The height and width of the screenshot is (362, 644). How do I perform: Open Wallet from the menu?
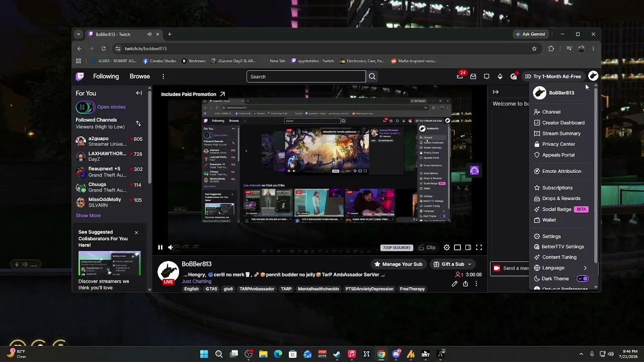point(560,220)
